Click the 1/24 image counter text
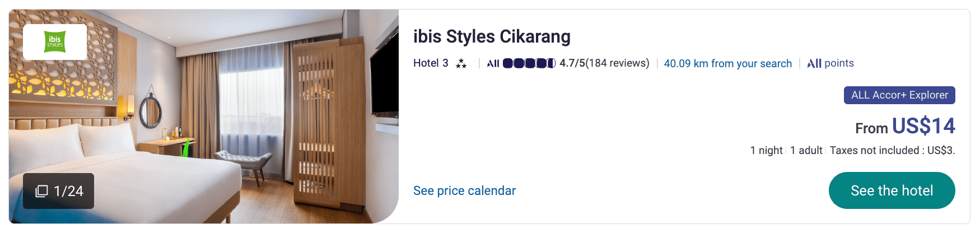The width and height of the screenshot is (980, 233). click(68, 191)
